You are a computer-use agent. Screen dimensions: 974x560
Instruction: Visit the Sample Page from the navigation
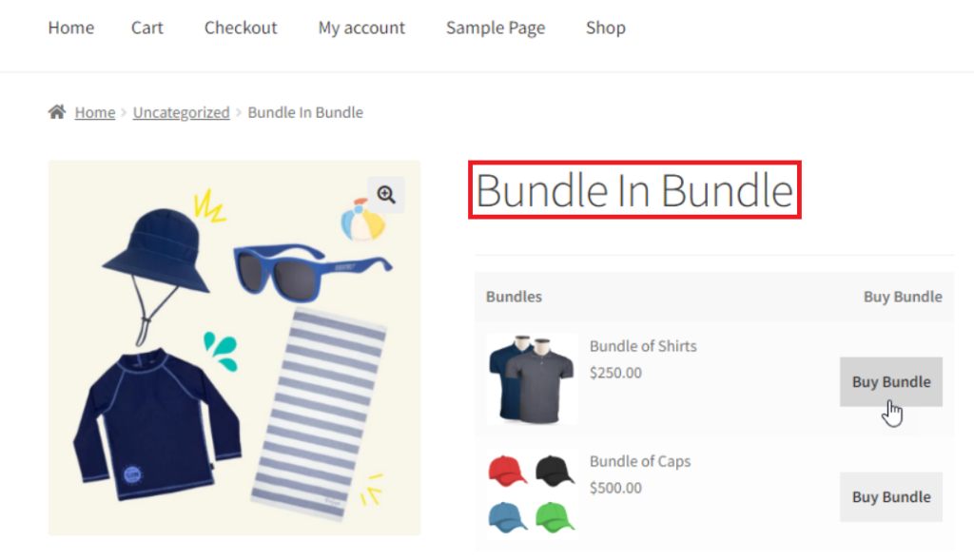click(495, 28)
